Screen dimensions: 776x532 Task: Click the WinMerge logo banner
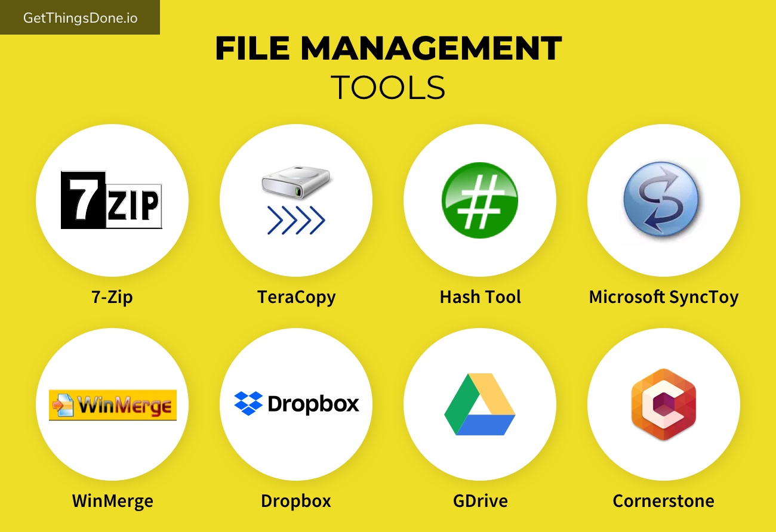(x=113, y=405)
